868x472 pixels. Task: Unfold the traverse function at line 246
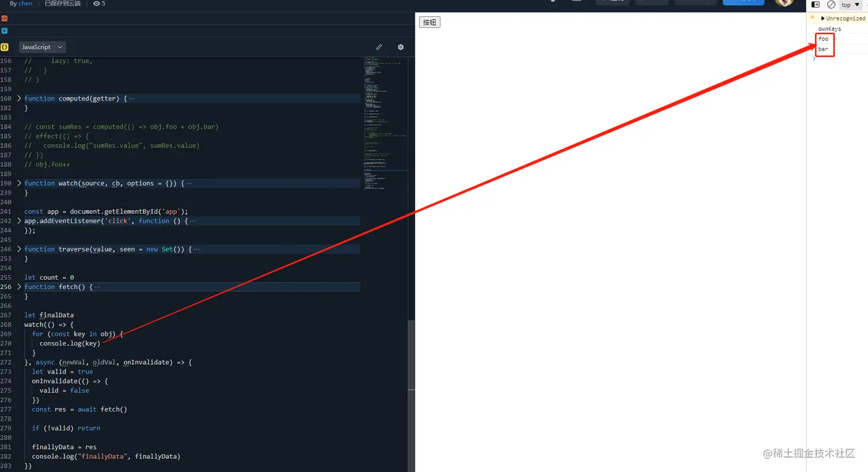coord(19,249)
